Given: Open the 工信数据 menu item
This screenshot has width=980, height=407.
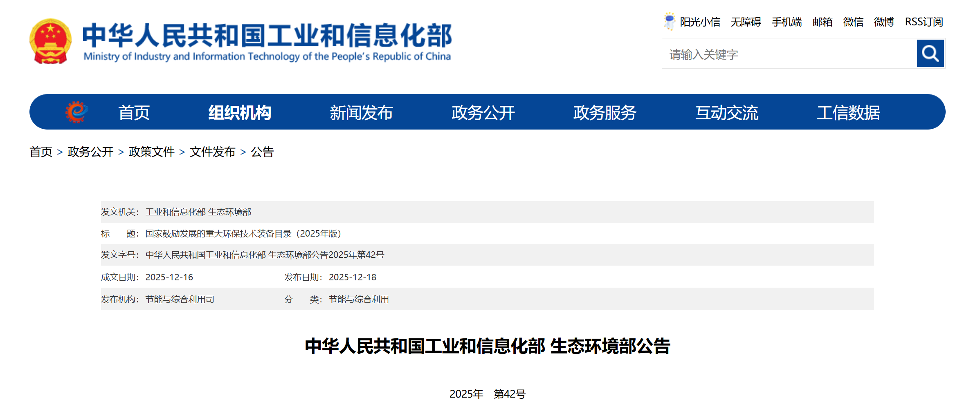Looking at the screenshot, I should (x=848, y=113).
